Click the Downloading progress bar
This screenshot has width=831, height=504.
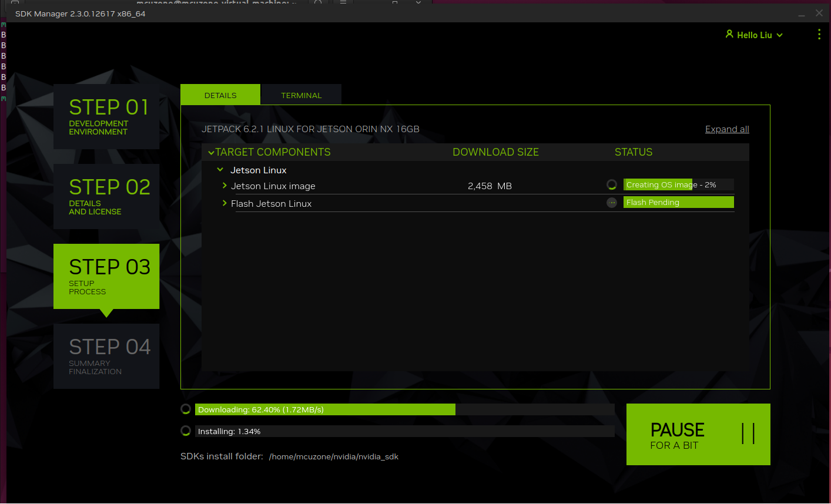[x=405, y=409]
